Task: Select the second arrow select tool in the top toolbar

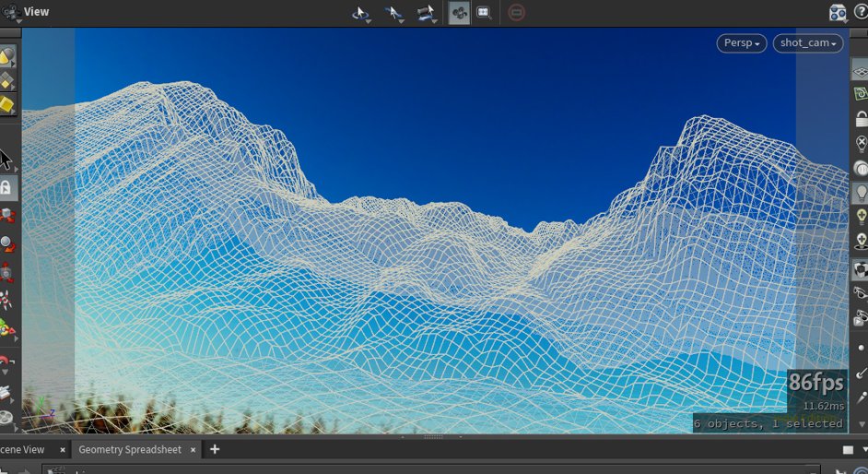Action: (393, 13)
